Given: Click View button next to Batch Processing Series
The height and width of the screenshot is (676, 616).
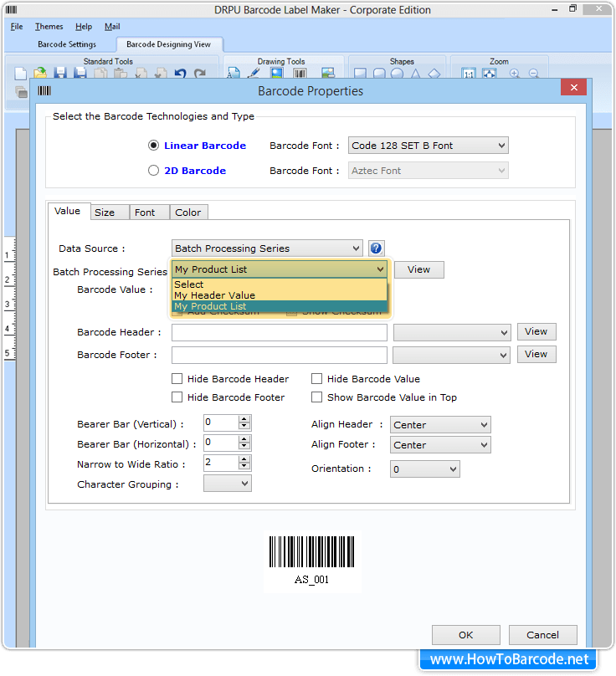Looking at the screenshot, I should [418, 269].
